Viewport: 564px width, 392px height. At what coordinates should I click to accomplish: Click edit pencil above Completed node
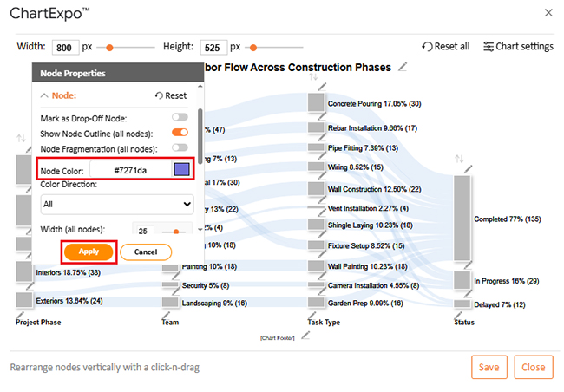(468, 168)
